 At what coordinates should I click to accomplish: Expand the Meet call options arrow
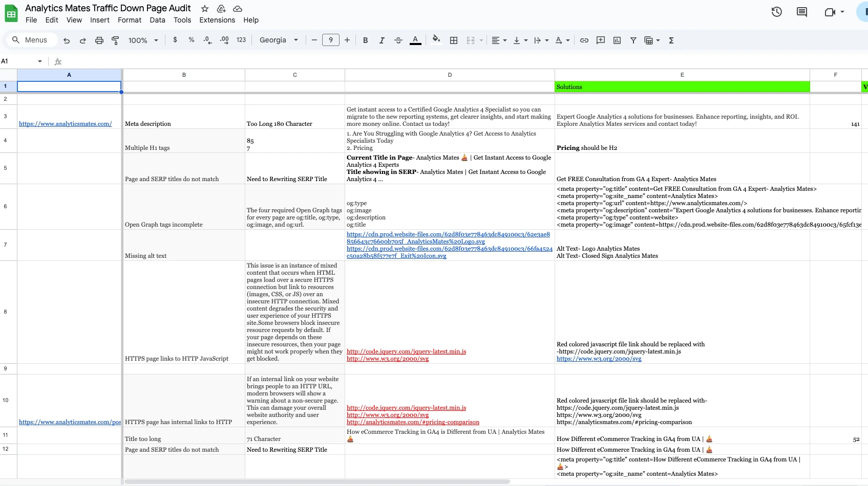[842, 12]
